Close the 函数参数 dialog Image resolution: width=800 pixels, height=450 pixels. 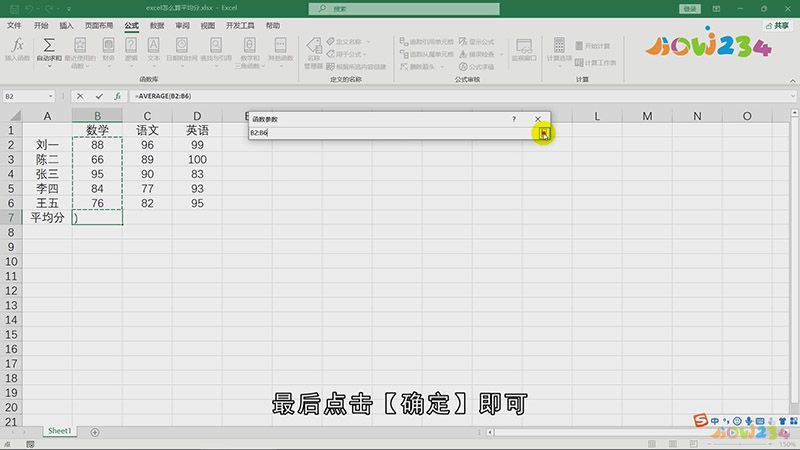pos(538,119)
